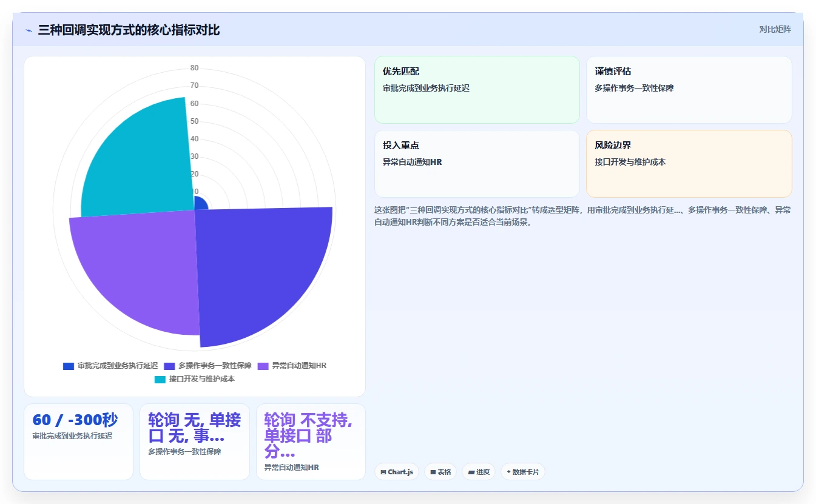Toggle legend item 审批完成到业务执行延迟

pyautogui.click(x=110, y=366)
